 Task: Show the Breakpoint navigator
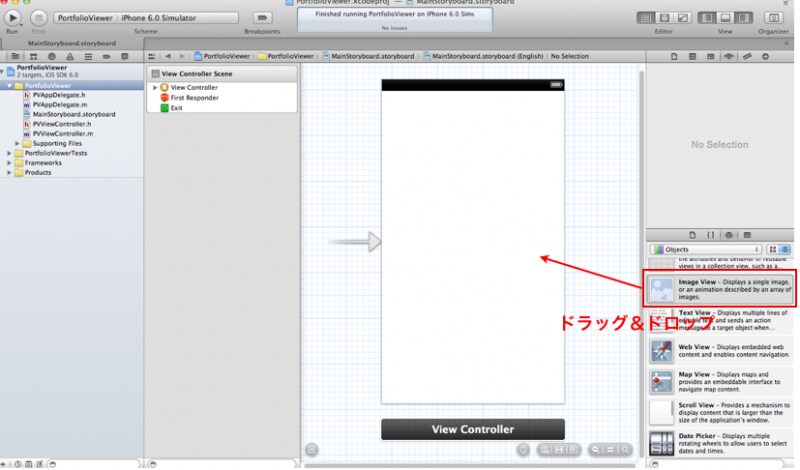coord(106,57)
